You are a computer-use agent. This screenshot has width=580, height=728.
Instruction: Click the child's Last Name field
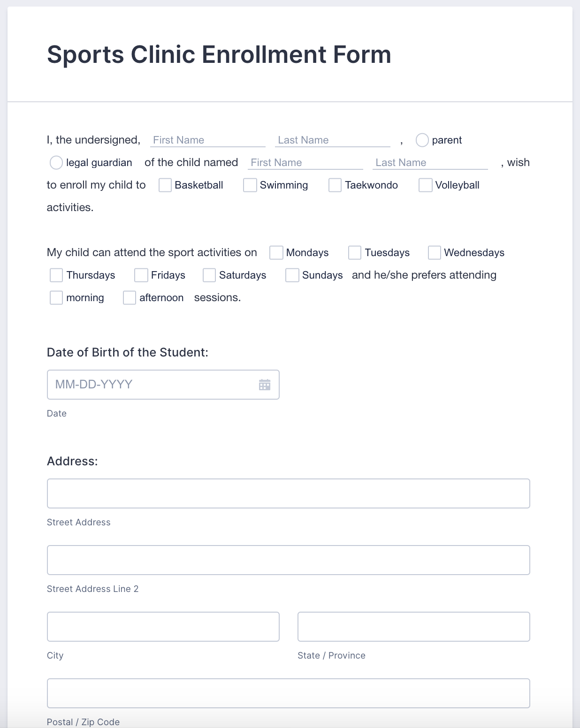click(429, 162)
